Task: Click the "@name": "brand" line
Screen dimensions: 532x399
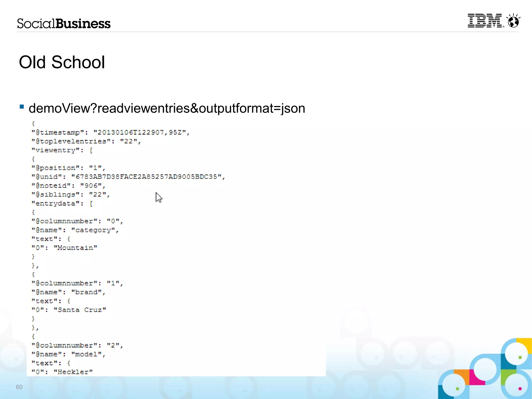Action: [x=68, y=292]
